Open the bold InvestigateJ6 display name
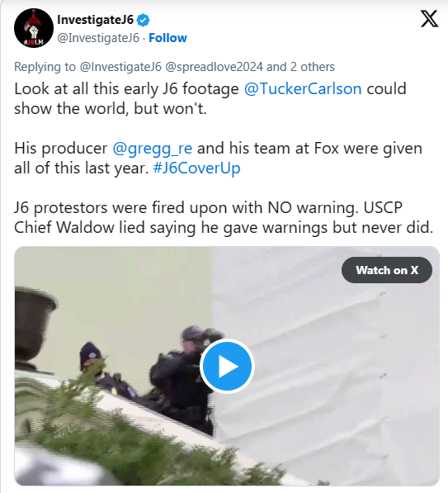The height and width of the screenshot is (493, 448). (96, 20)
